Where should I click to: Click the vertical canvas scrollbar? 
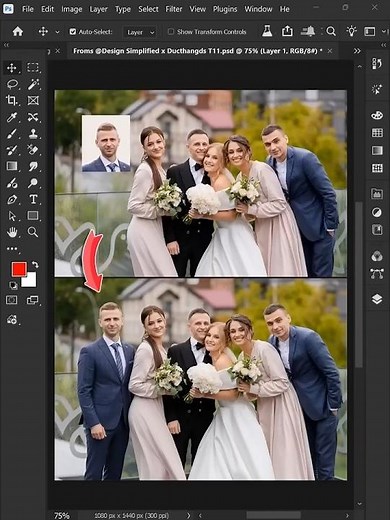click(359, 285)
